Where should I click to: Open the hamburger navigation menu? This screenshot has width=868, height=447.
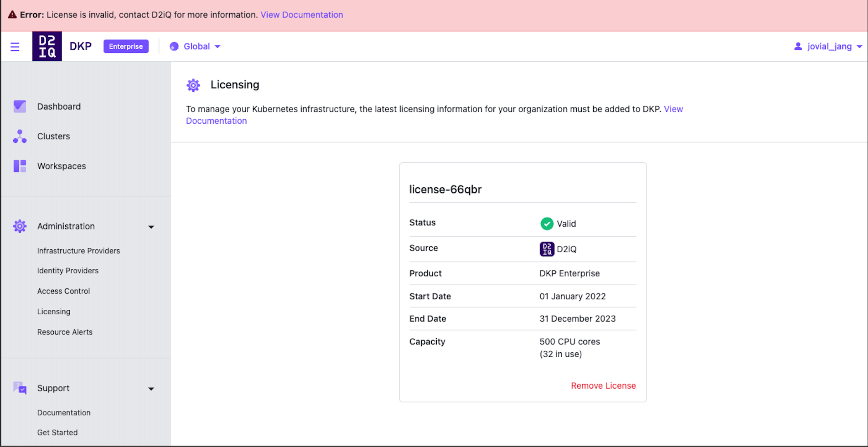click(15, 47)
